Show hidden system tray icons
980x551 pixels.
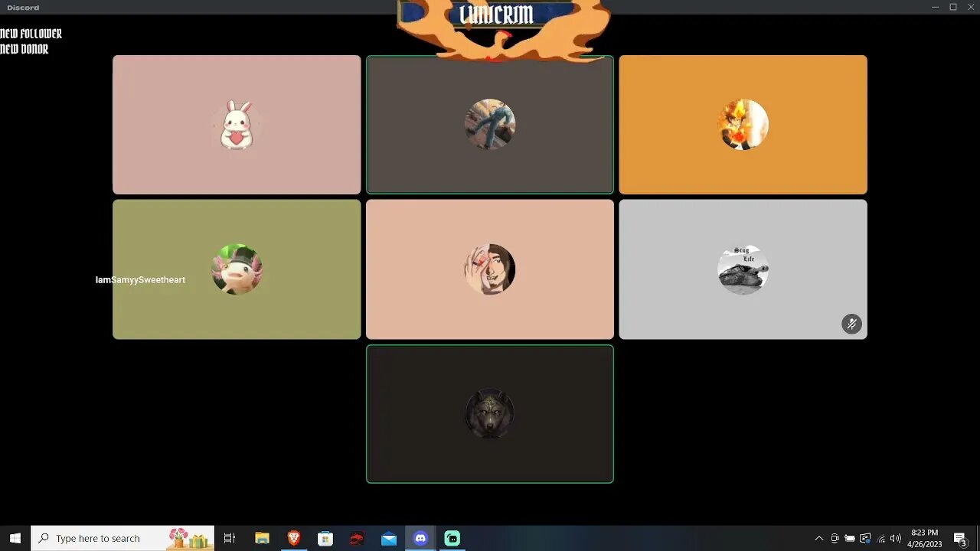click(818, 538)
